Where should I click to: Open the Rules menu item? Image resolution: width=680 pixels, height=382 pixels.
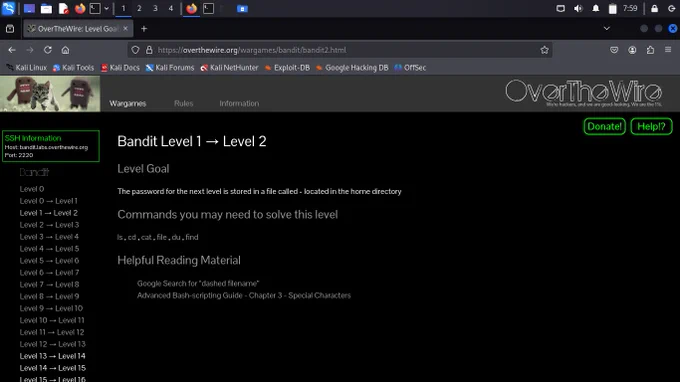point(183,103)
